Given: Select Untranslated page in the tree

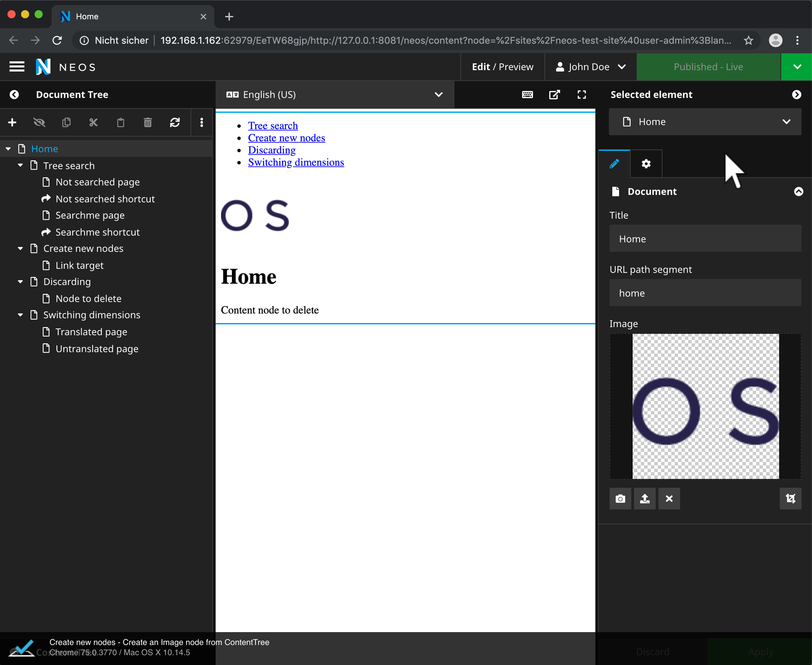Looking at the screenshot, I should (97, 348).
